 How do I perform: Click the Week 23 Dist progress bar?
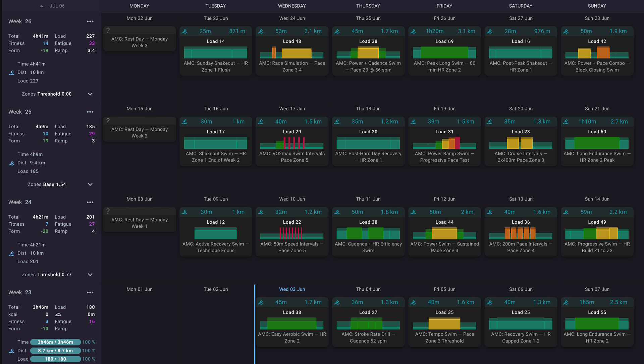pyautogui.click(x=55, y=351)
